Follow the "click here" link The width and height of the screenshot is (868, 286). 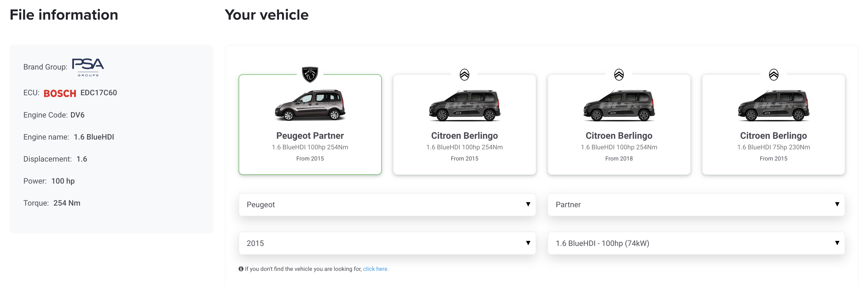[375, 269]
